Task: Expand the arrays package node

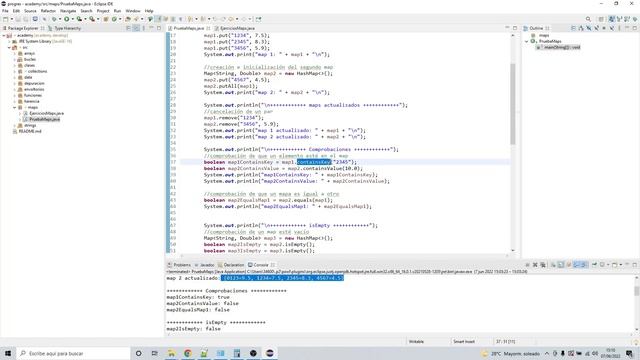Action: [15, 53]
